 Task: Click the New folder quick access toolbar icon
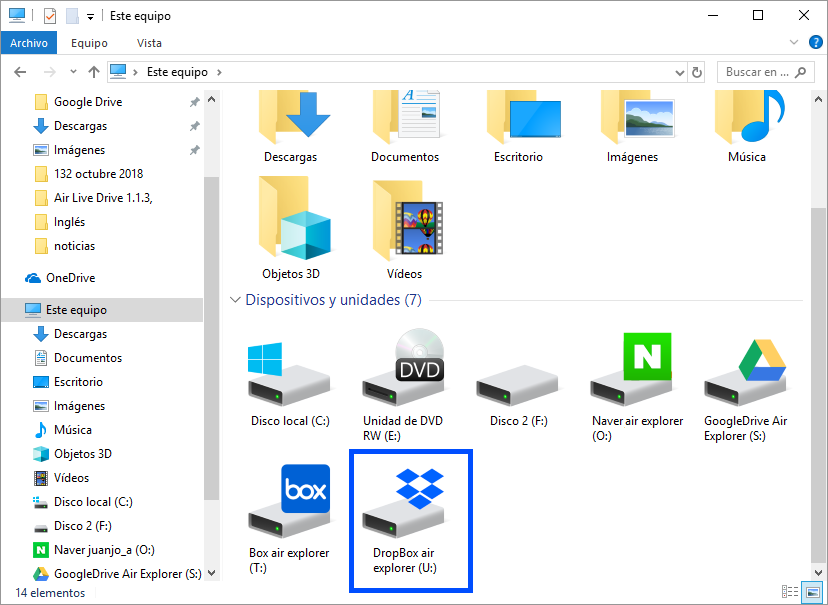coord(72,16)
